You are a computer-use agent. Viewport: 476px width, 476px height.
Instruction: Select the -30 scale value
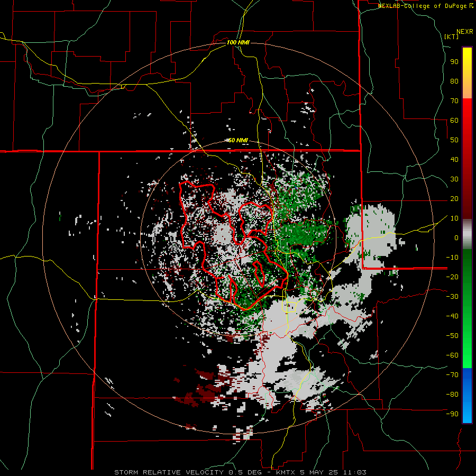pyautogui.click(x=452, y=297)
